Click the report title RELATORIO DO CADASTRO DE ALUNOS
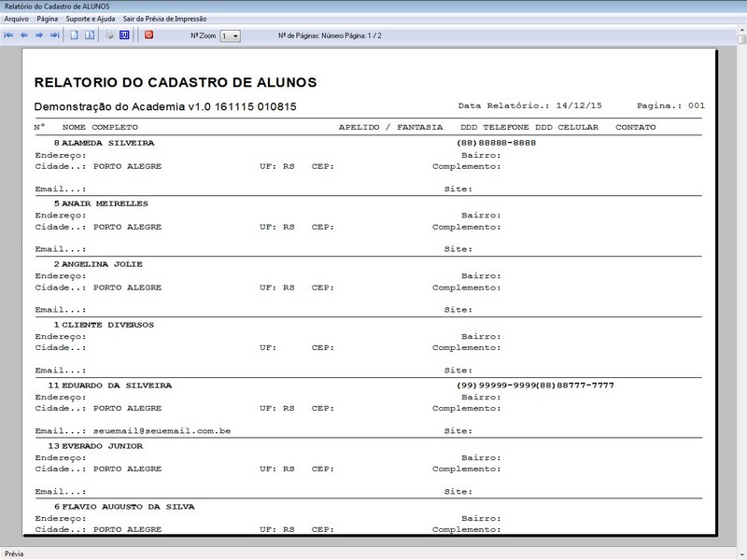 coord(176,82)
